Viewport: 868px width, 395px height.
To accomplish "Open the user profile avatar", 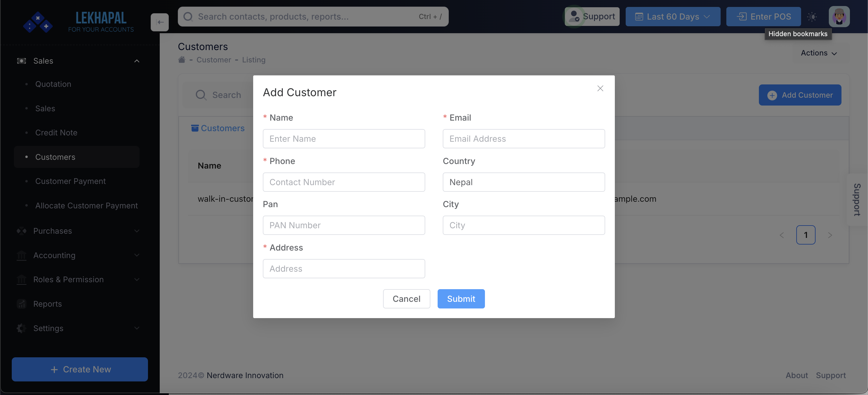I will pos(839,16).
